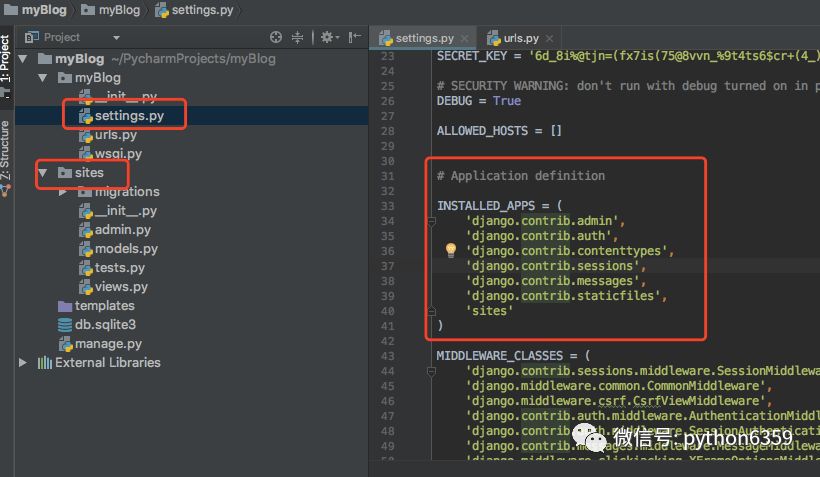820x477 pixels.
Task: Click 'django.contrib.admin' string in code
Action: click(x=542, y=221)
